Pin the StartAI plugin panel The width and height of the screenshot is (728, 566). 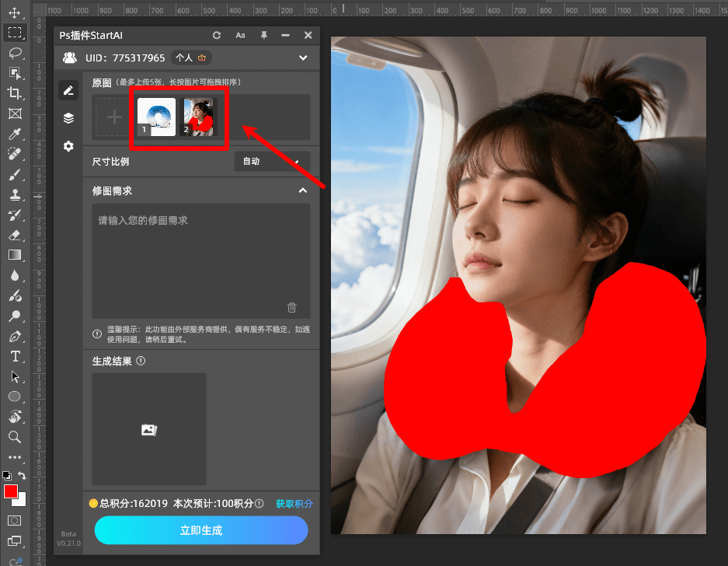[264, 35]
